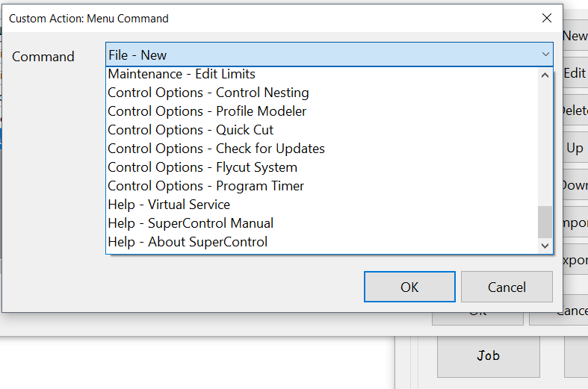The image size is (588, 389).
Task: Cancel the Menu Command dialog
Action: 507,287
